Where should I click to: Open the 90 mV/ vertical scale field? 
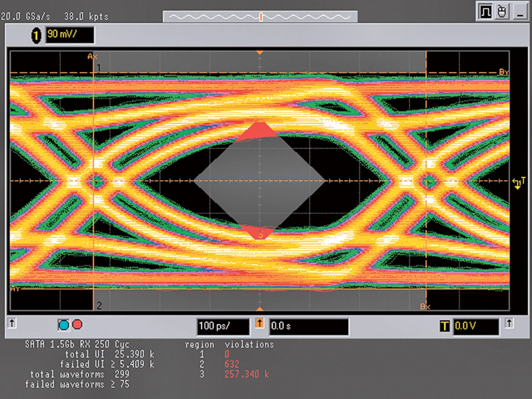(69, 35)
